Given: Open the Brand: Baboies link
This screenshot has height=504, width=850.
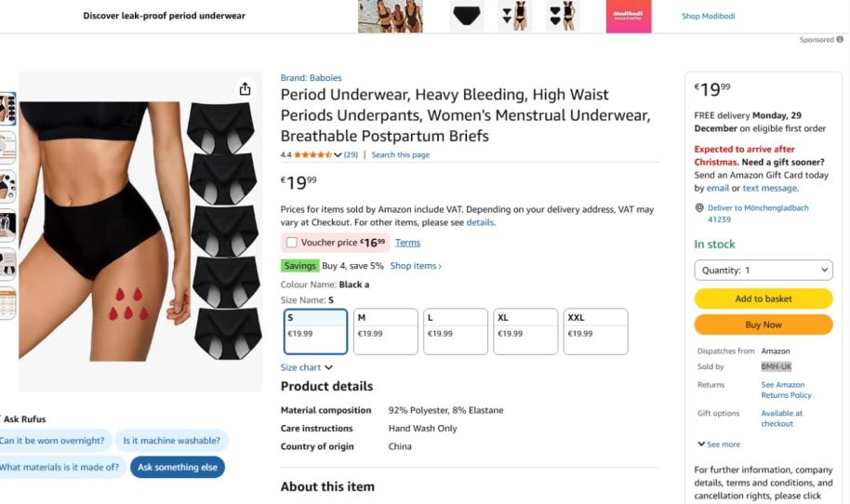Looking at the screenshot, I should click(311, 78).
